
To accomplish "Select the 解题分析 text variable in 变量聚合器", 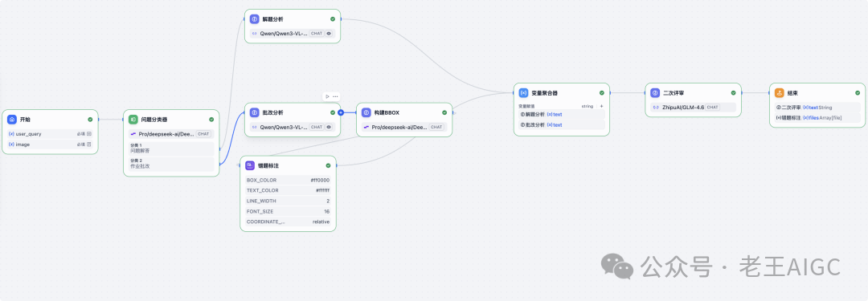I will [561, 114].
